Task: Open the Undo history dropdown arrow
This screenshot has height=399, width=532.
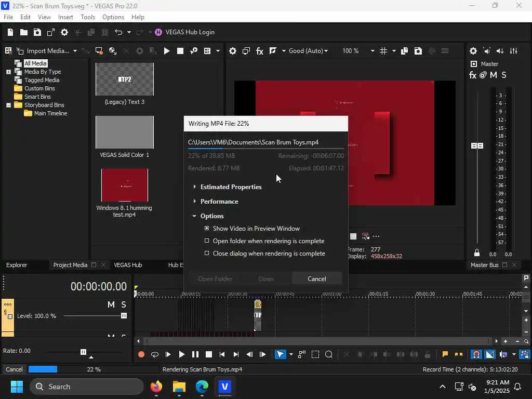Action: (129, 32)
